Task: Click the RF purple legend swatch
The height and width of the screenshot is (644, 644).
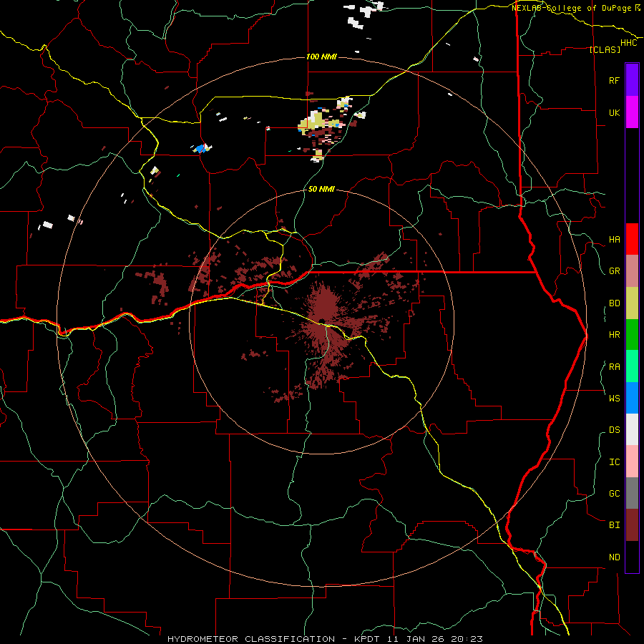Action: pos(632,80)
